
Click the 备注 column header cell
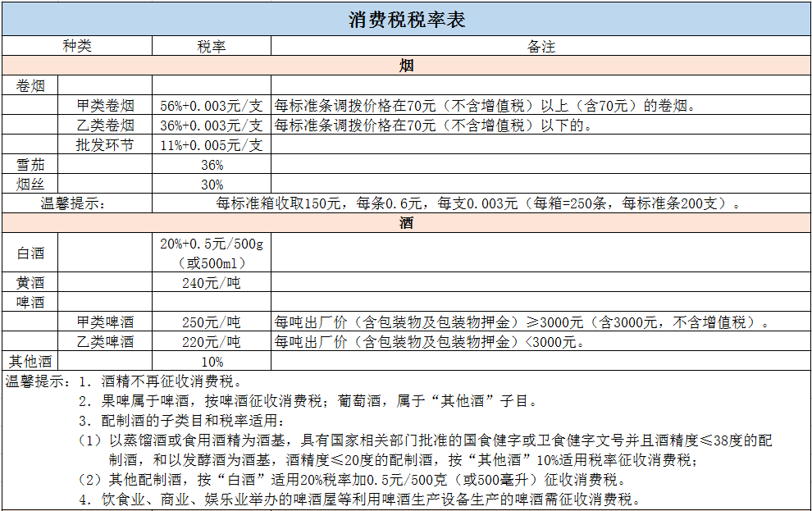(541, 47)
